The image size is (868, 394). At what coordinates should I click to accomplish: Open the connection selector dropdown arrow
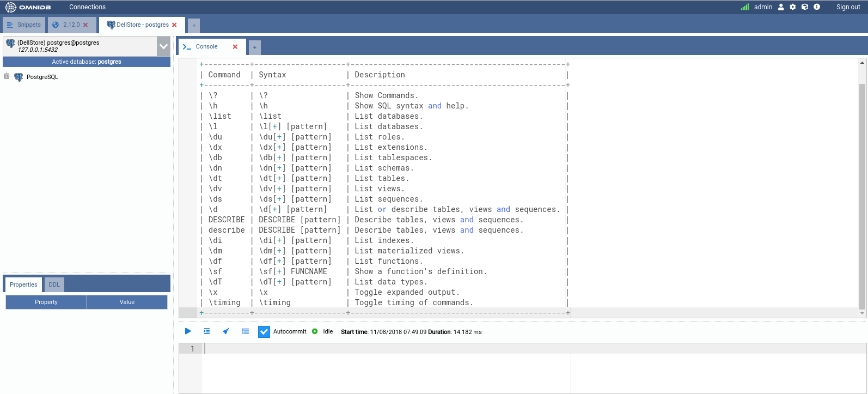[163, 46]
